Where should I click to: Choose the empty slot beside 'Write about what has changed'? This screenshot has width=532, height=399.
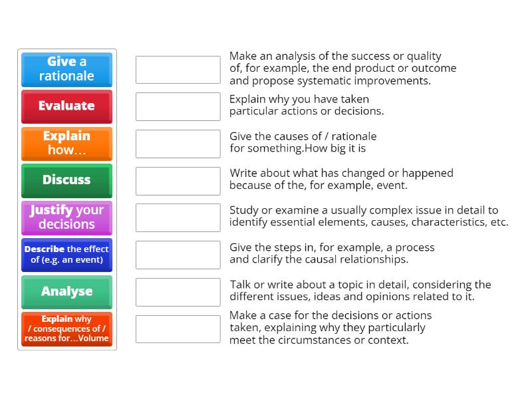pos(178,180)
